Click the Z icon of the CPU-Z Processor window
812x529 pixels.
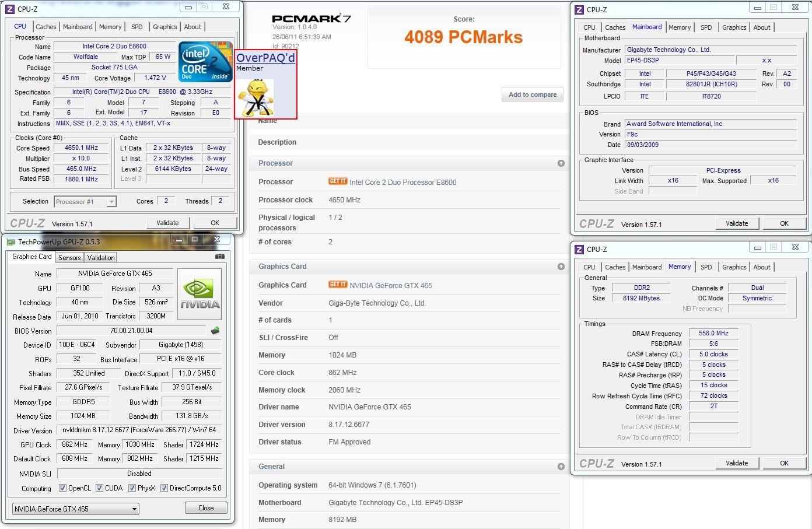point(10,9)
